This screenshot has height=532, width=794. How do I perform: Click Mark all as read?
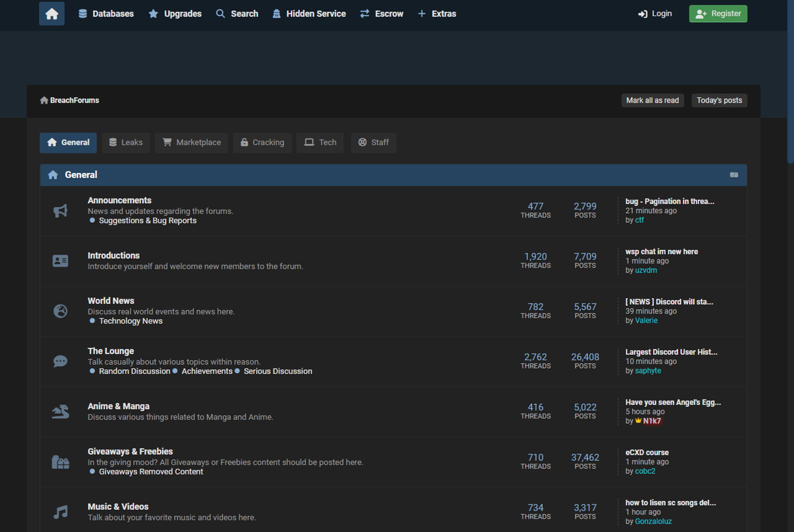pos(652,100)
